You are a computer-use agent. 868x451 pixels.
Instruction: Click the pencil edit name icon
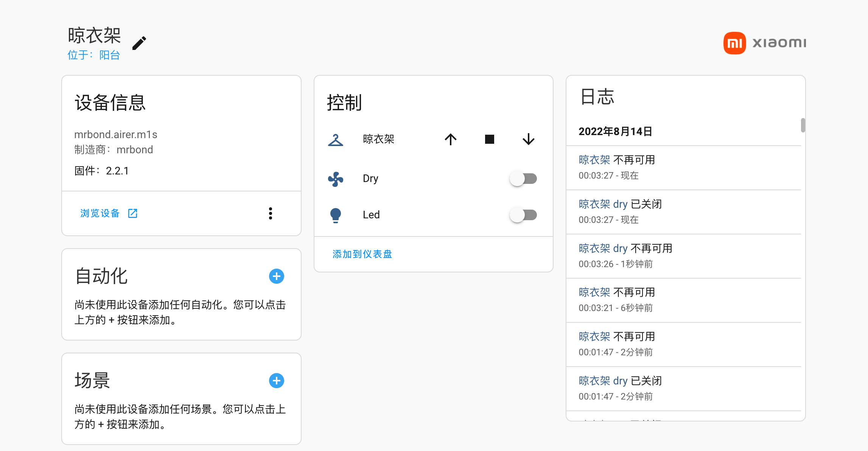(139, 43)
